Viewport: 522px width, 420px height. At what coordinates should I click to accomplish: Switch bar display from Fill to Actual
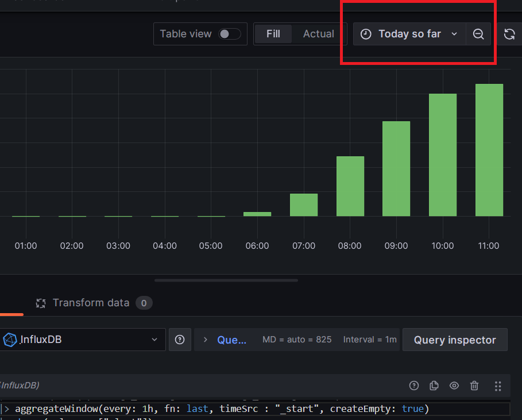point(318,33)
